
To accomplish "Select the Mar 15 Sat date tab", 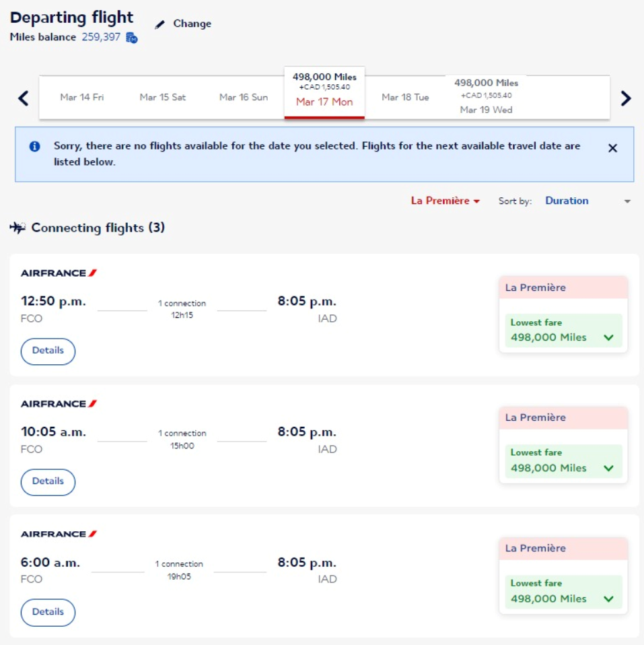I will coord(163,98).
